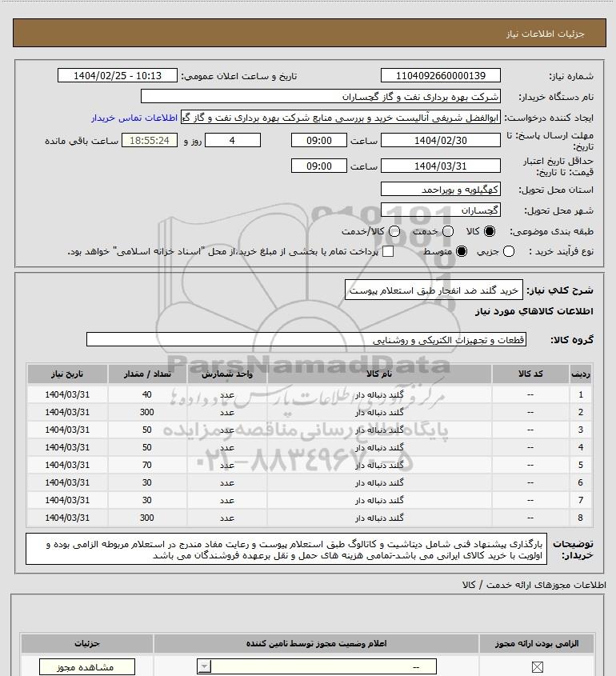Click the اعلام وضعیت مجوز توسط تامین کننده header
The width and height of the screenshot is (616, 676).
click(x=316, y=643)
